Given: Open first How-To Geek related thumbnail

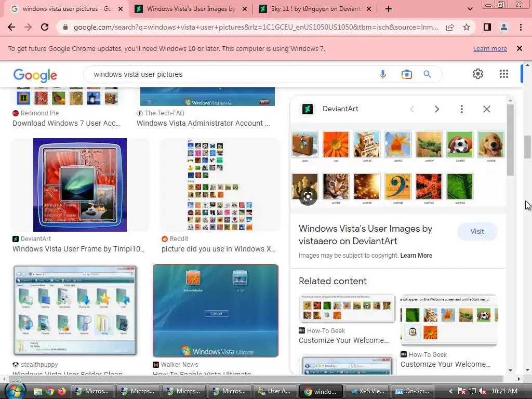Looking at the screenshot, I should (x=347, y=308).
